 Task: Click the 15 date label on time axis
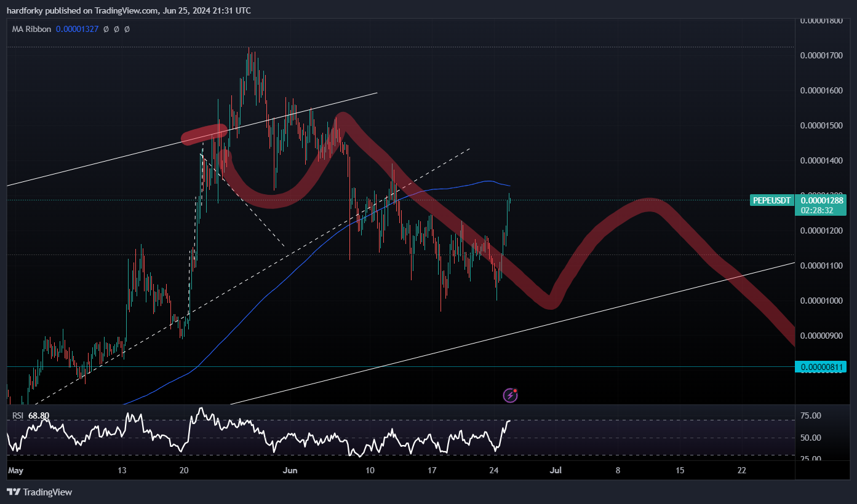point(680,471)
